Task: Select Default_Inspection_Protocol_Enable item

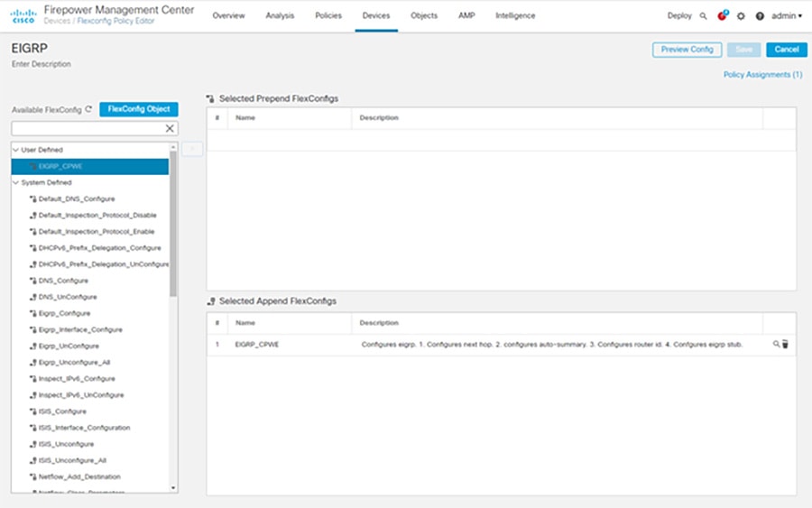Action: tap(97, 232)
